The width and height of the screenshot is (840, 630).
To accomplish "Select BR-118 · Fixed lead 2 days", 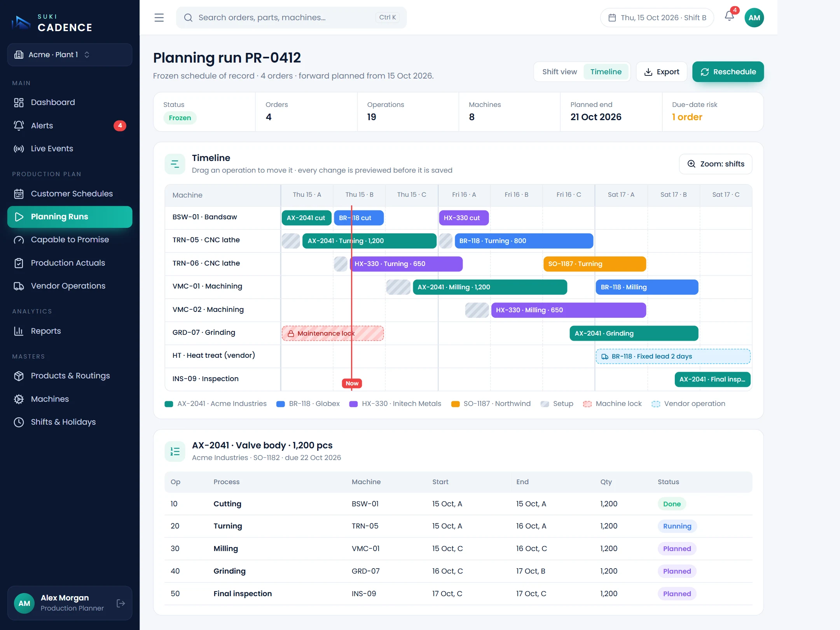I will click(673, 356).
